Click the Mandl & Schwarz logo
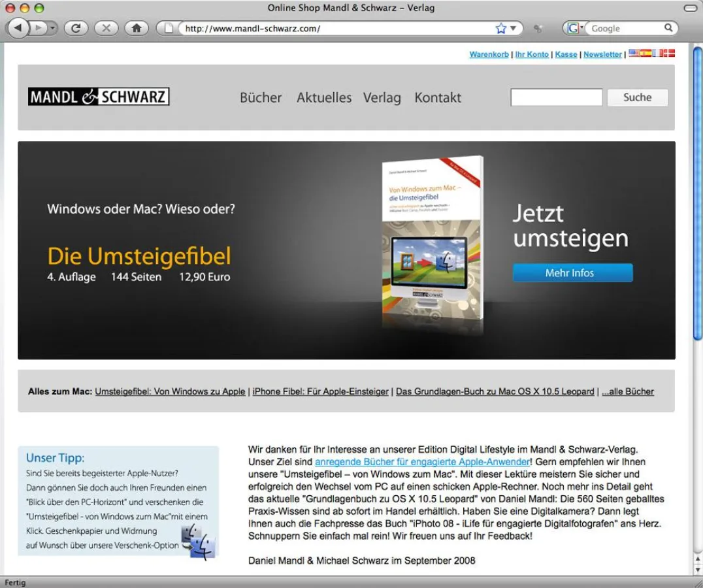Viewport: 703px width, 588px height. click(x=98, y=96)
